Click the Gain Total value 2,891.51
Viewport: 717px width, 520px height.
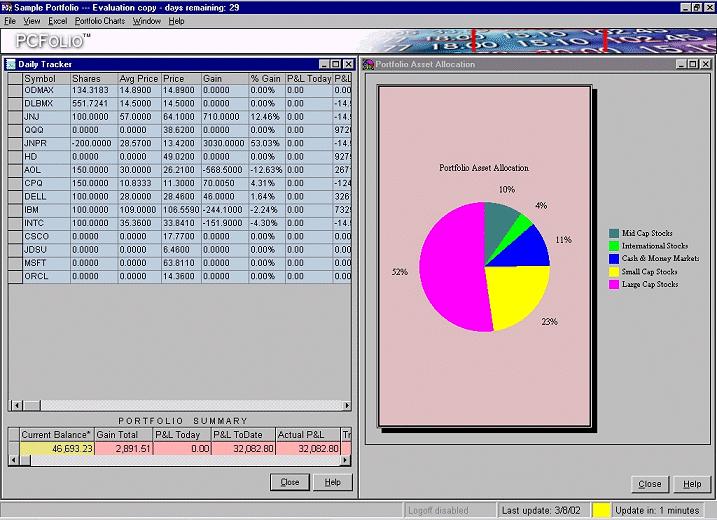pyautogui.click(x=123, y=449)
